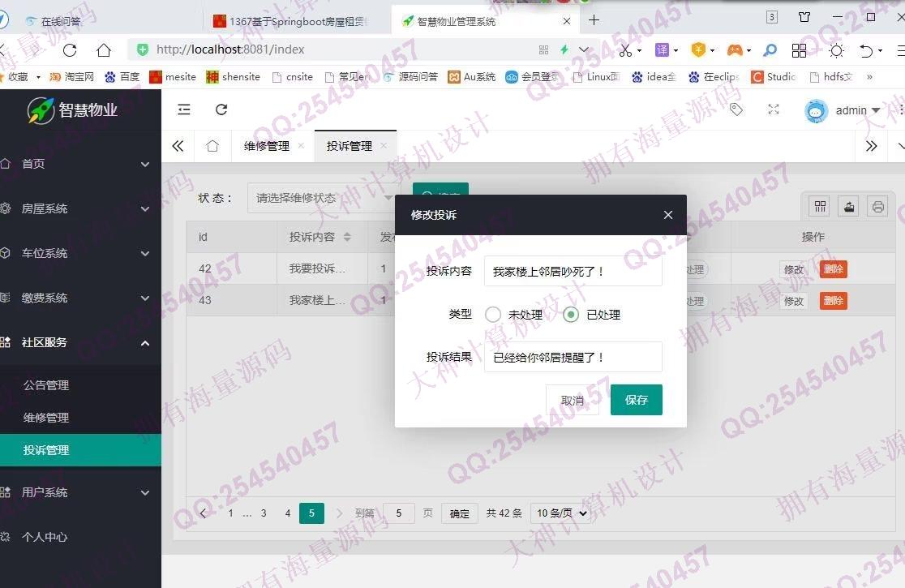The height and width of the screenshot is (588, 905).
Task: Expand the 车位系统 sidebar menu
Action: point(81,253)
